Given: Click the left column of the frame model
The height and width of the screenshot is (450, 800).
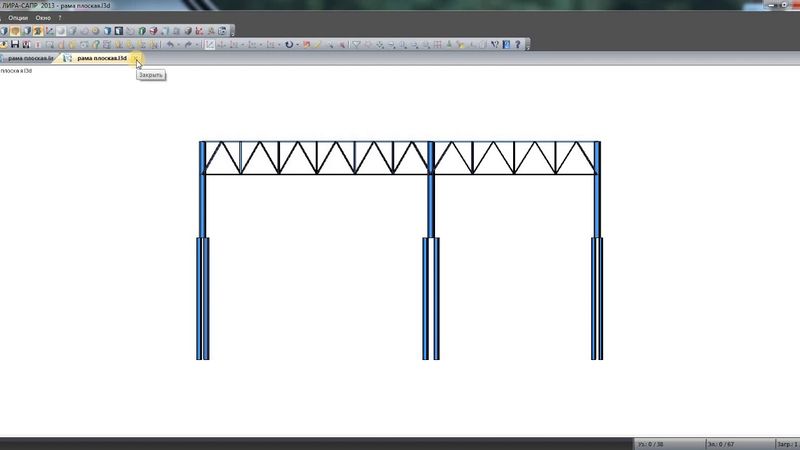Looking at the screenshot, I should click(x=203, y=250).
